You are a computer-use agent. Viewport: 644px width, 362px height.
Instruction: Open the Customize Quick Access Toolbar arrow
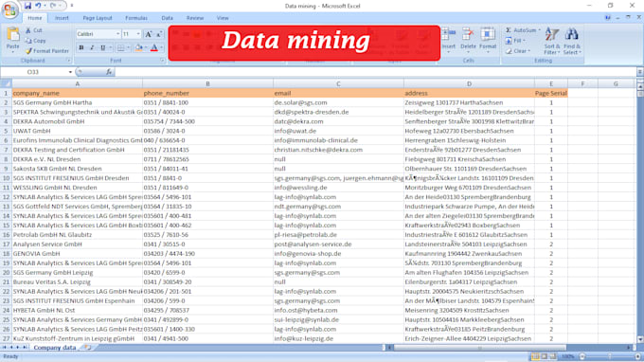coord(72,6)
